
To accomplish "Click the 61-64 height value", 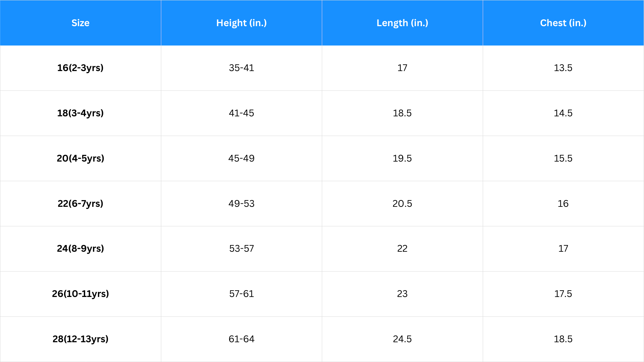I will point(241,339).
